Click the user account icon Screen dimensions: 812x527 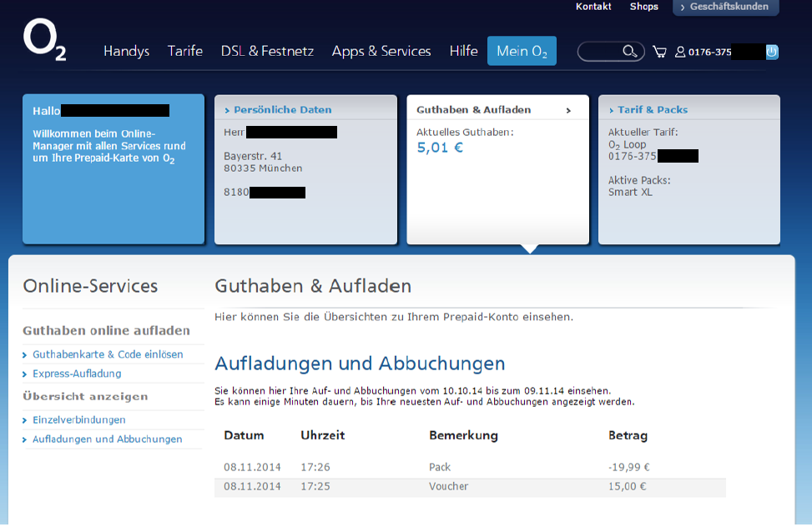(x=680, y=52)
